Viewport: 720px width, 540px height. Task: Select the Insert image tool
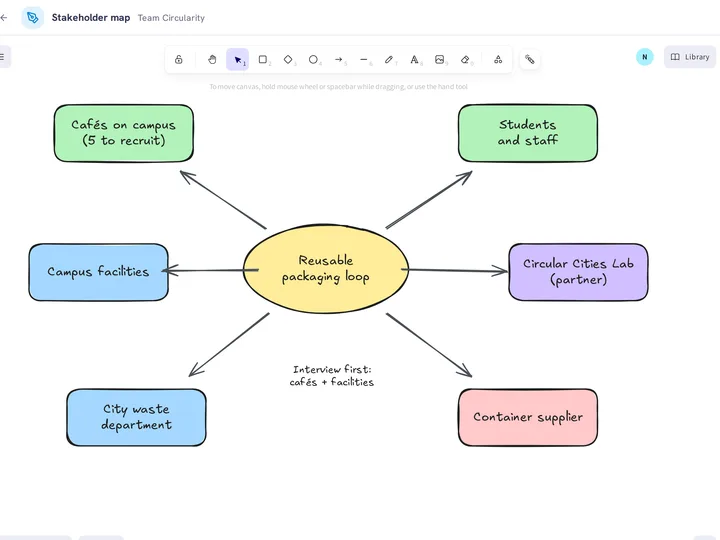(439, 59)
